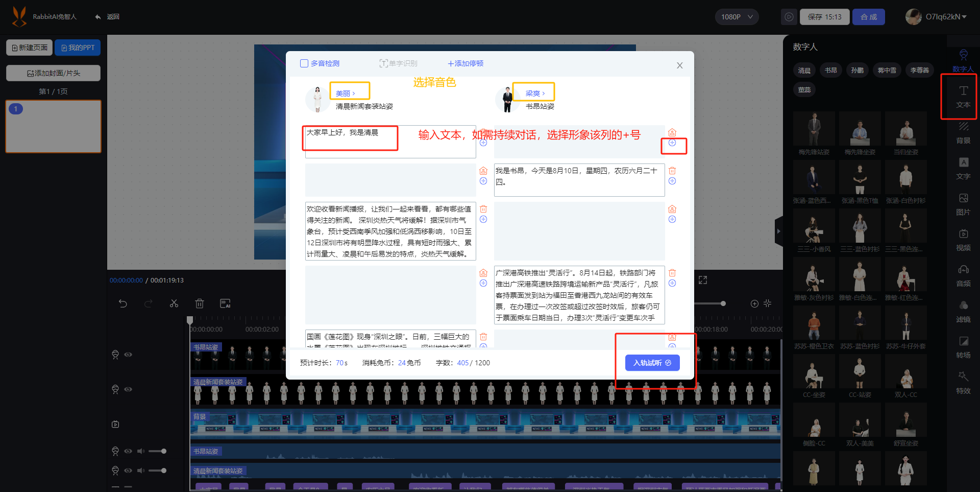Toggle visibility of 书昂站姿 audio track
980x492 pixels.
(x=128, y=451)
